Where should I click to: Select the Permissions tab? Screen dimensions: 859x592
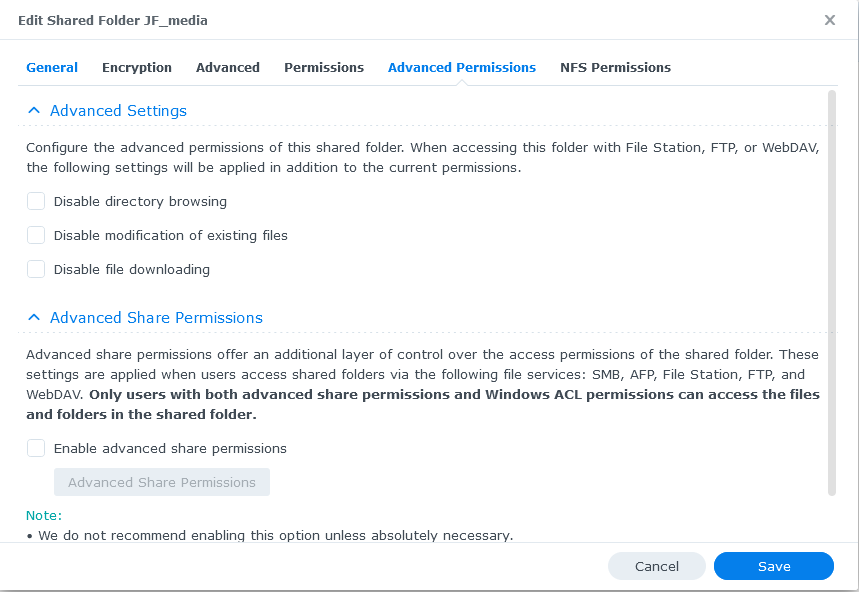tap(324, 68)
